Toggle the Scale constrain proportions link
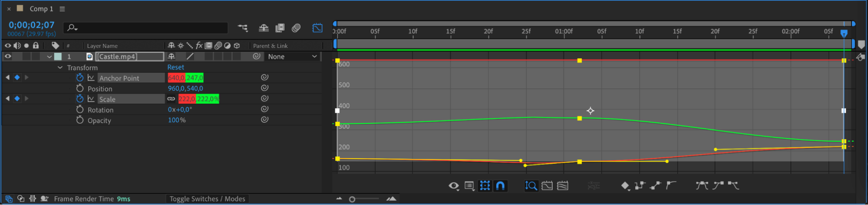The width and height of the screenshot is (868, 205). coord(172,99)
